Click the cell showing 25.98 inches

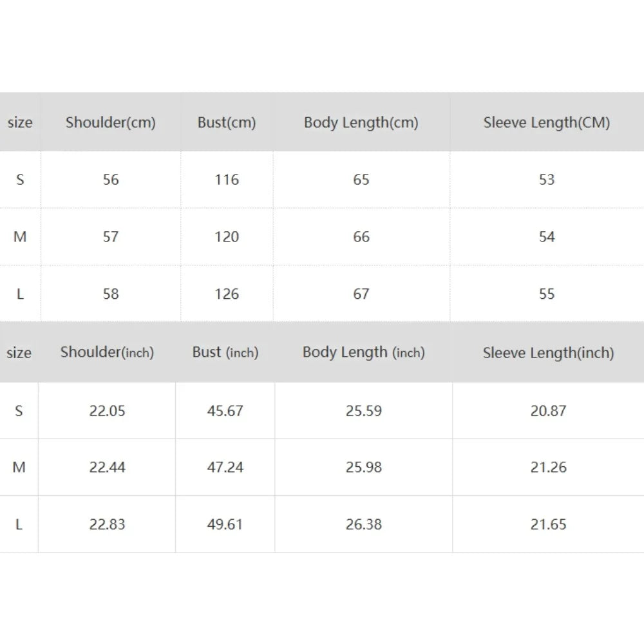click(x=364, y=468)
